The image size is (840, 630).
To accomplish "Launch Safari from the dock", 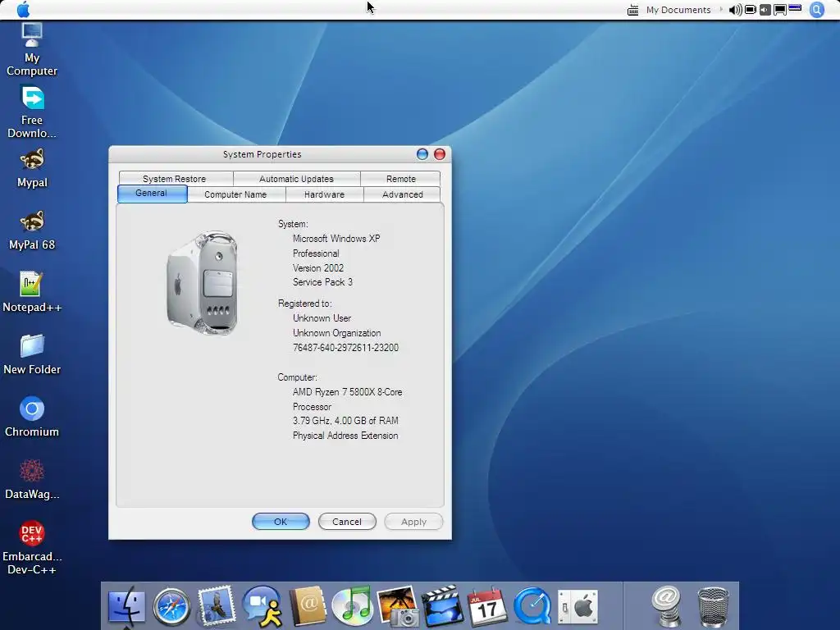I will click(171, 607).
